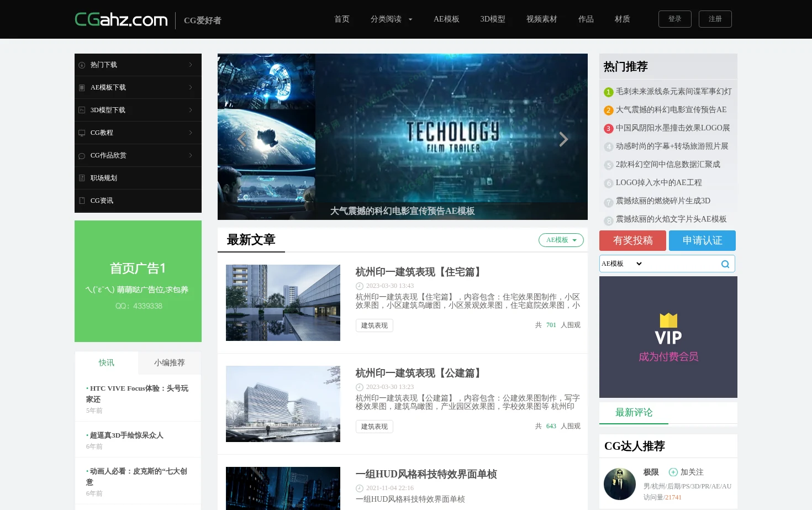Click the search text input field
This screenshot has width=812, height=510.
pyautogui.click(x=681, y=264)
